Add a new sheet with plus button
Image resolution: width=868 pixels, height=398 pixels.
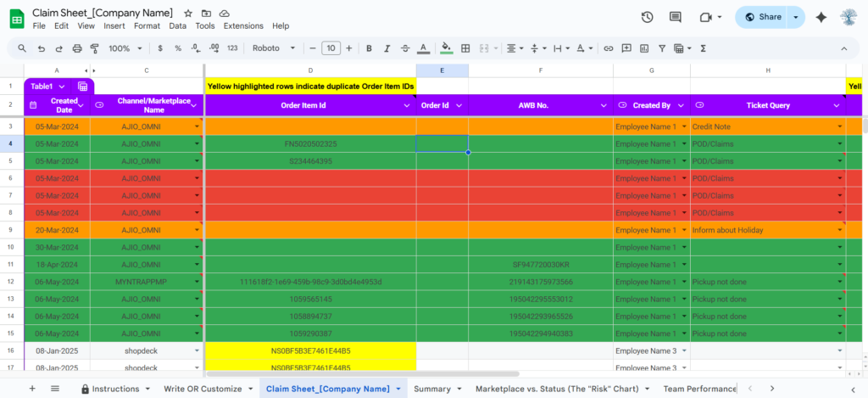coord(32,389)
